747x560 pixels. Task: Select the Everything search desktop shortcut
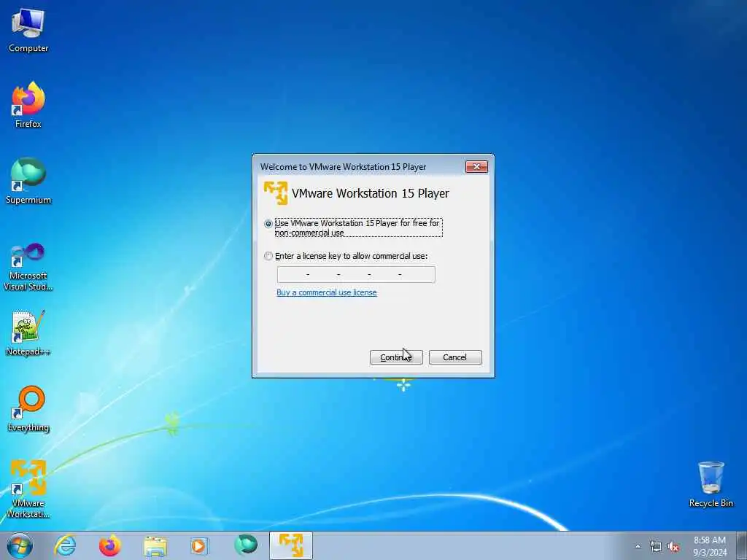coord(28,408)
